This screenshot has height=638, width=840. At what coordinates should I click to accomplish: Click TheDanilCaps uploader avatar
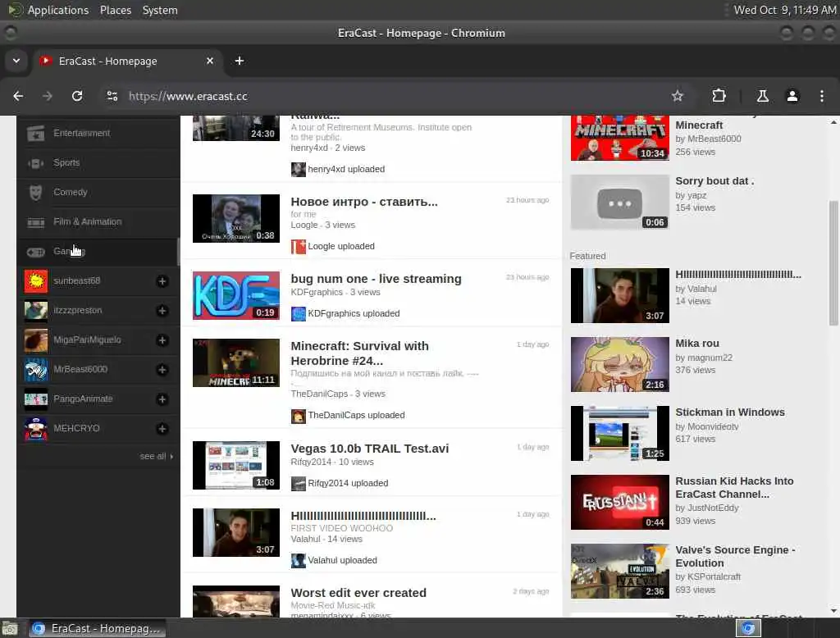298,416
